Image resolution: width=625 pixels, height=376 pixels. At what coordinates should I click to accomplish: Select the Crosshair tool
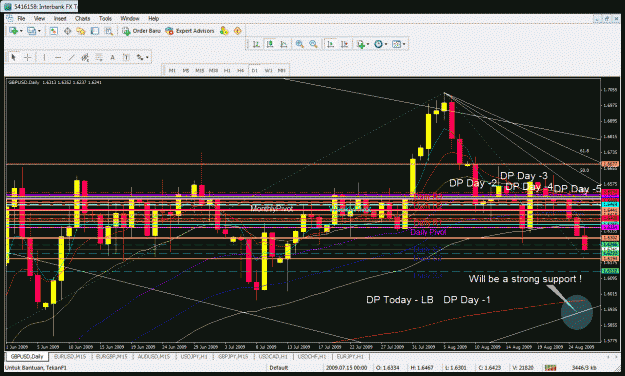coord(28,57)
